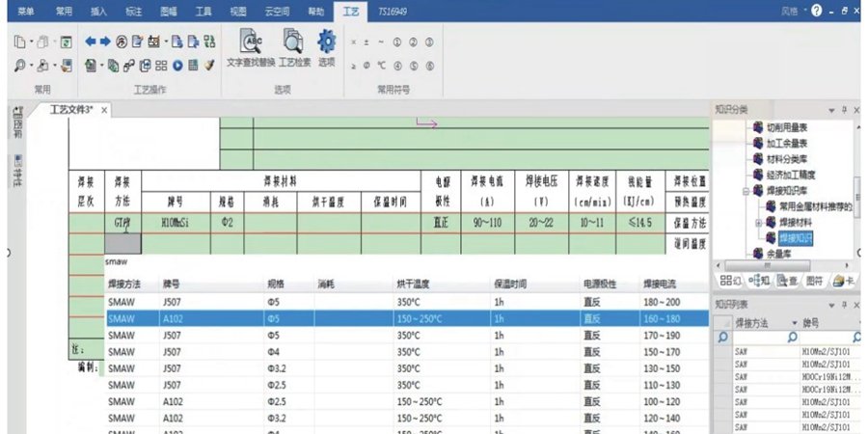Click the four-squares grid icon in 工艺操作
The height and width of the screenshot is (434, 868).
[x=161, y=66]
